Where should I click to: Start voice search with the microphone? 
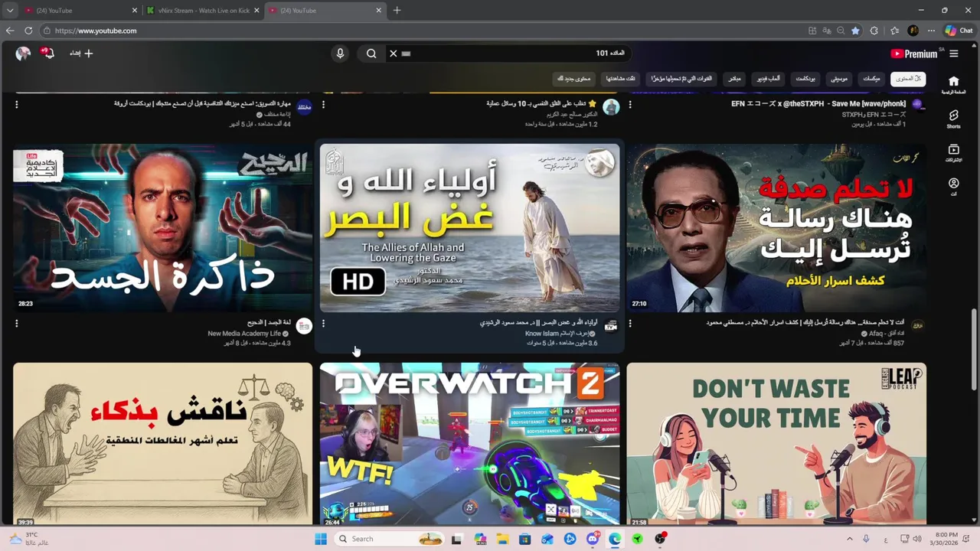pyautogui.click(x=340, y=54)
